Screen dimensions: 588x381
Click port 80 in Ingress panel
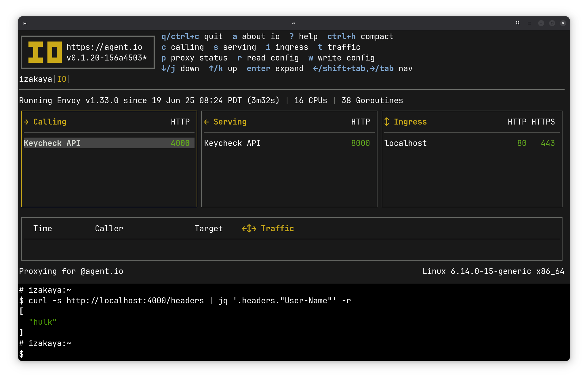click(522, 143)
